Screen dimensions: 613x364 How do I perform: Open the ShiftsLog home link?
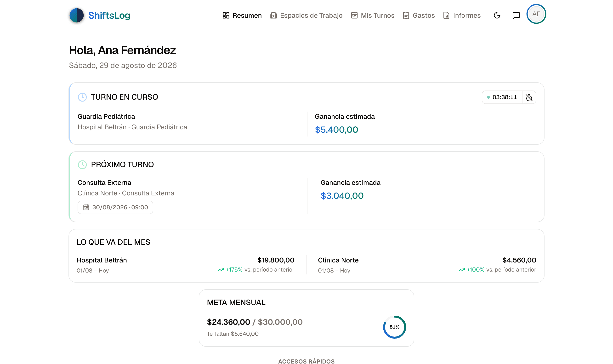pyautogui.click(x=100, y=15)
